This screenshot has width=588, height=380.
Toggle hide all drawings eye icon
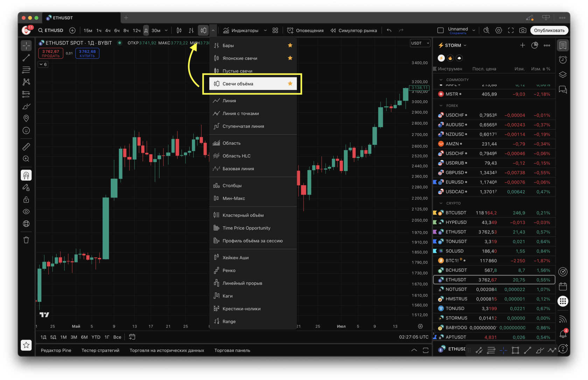(26, 211)
